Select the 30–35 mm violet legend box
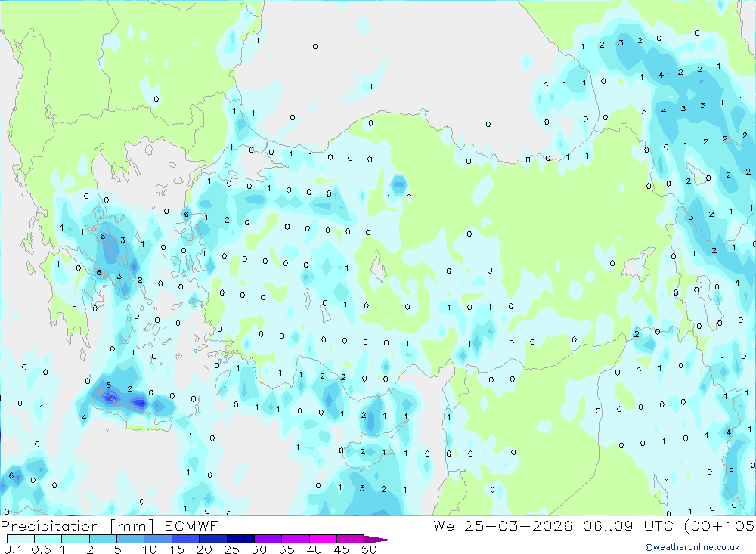Image resolution: width=756 pixels, height=554 pixels. pyautogui.click(x=268, y=539)
